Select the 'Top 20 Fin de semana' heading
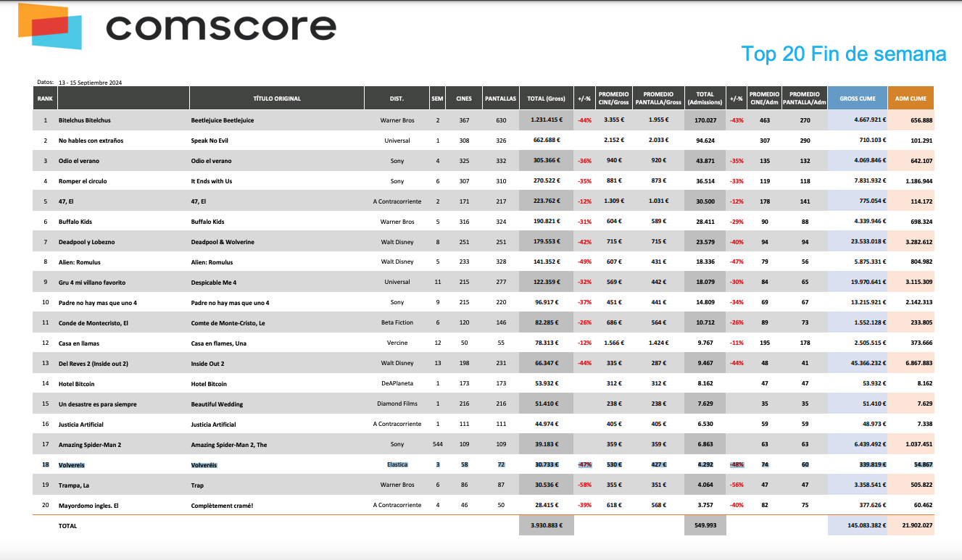The height and width of the screenshot is (560, 962). coord(844,54)
